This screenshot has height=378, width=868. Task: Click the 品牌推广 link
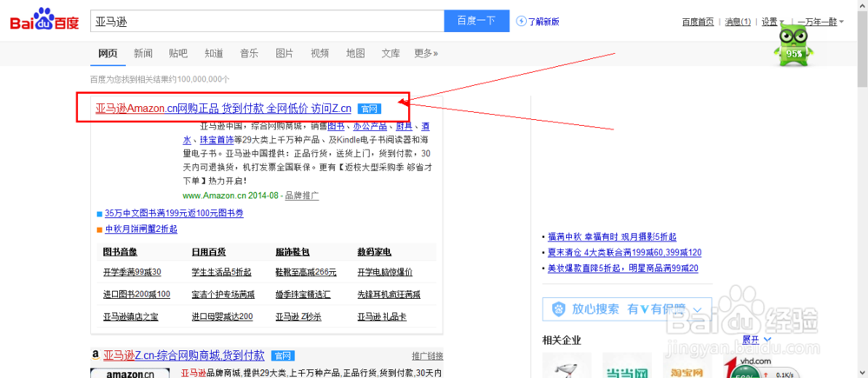(x=302, y=196)
